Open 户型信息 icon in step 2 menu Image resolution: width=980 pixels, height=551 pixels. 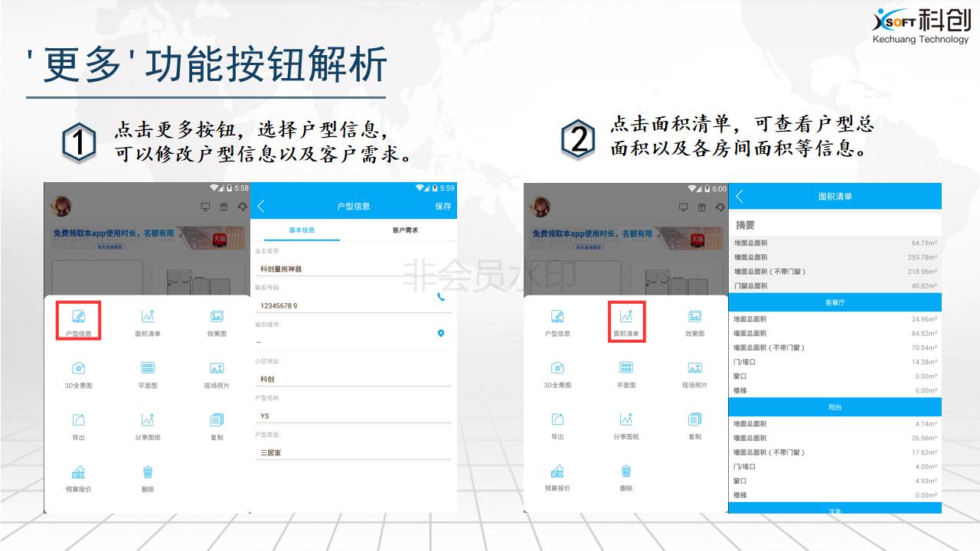pyautogui.click(x=557, y=315)
